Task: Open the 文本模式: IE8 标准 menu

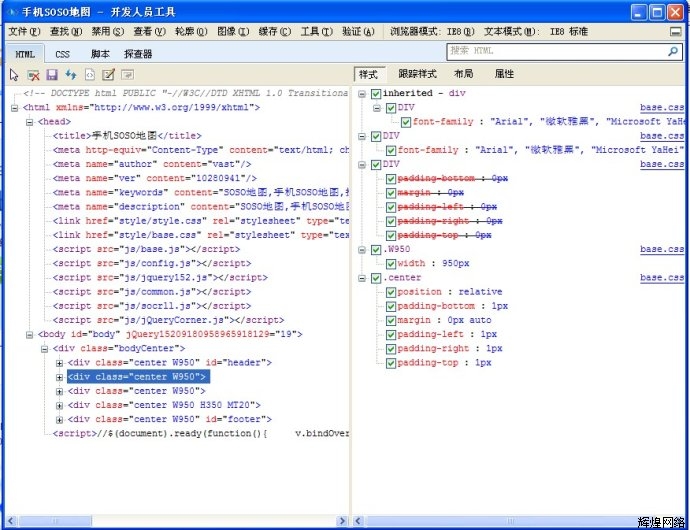Action: coord(536,32)
